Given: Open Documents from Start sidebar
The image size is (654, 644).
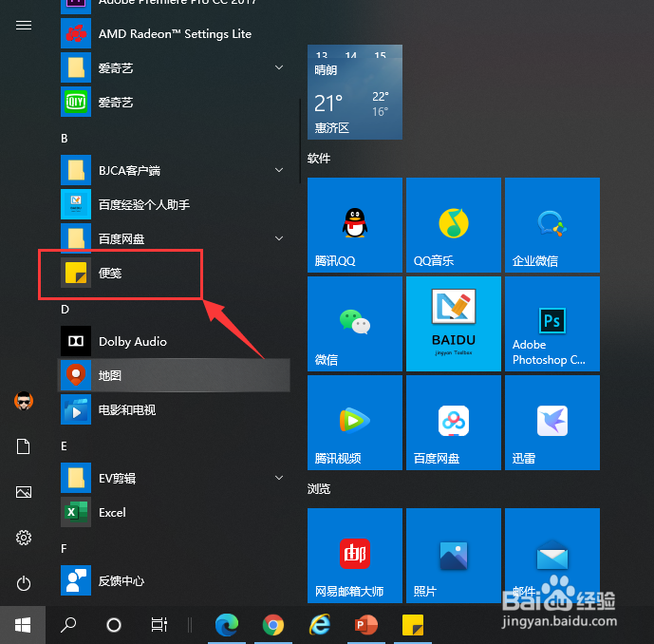Looking at the screenshot, I should pyautogui.click(x=24, y=446).
